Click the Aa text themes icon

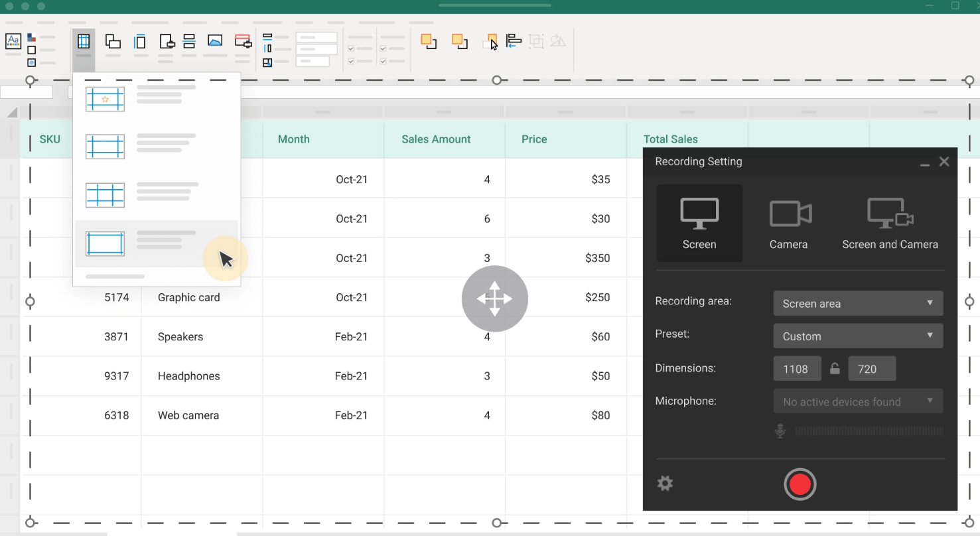point(13,41)
